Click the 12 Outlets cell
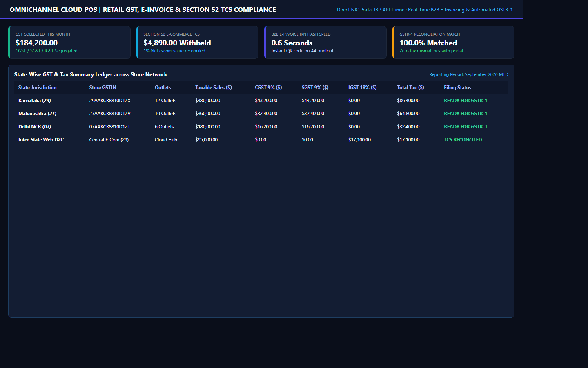Image resolution: width=588 pixels, height=368 pixels. pos(165,101)
